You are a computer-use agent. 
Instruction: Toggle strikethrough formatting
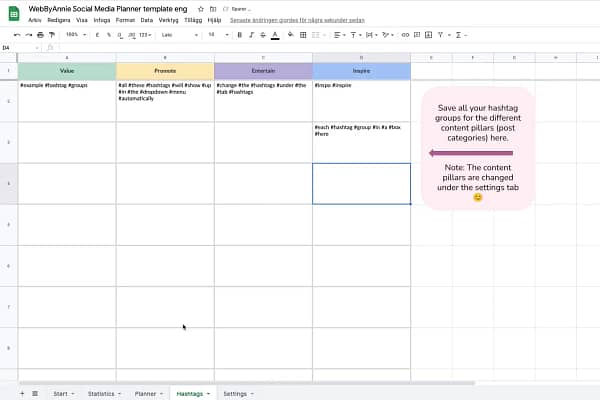(x=263, y=35)
